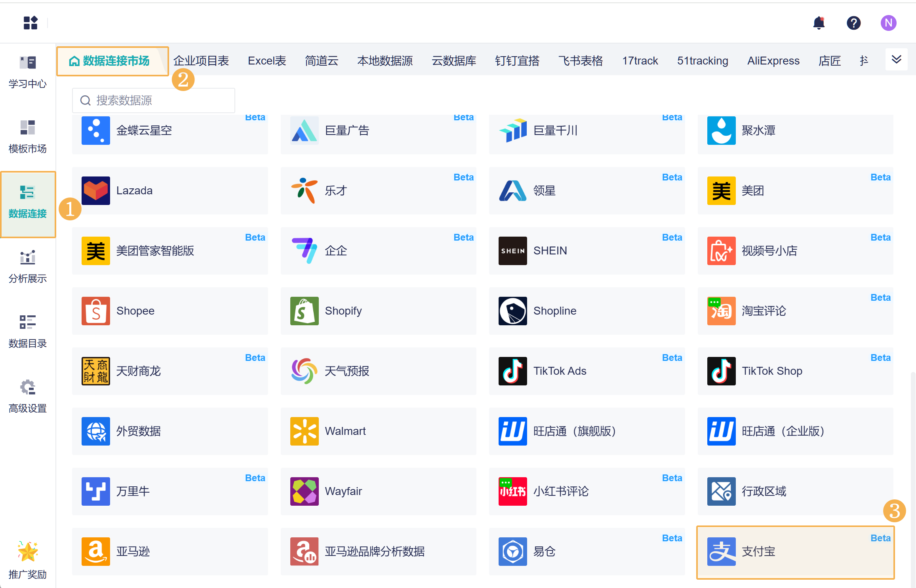Click the help question mark icon
The width and height of the screenshot is (916, 588).
(x=853, y=23)
